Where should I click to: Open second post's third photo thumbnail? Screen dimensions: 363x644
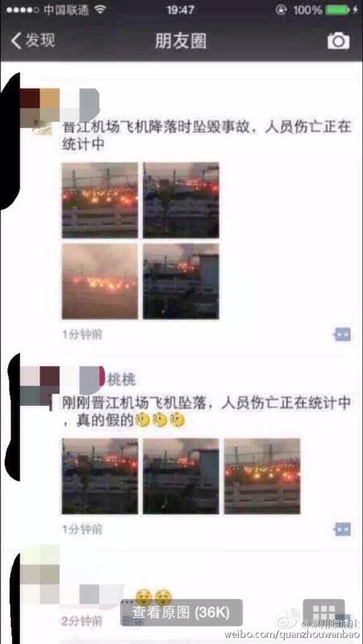pyautogui.click(x=262, y=476)
